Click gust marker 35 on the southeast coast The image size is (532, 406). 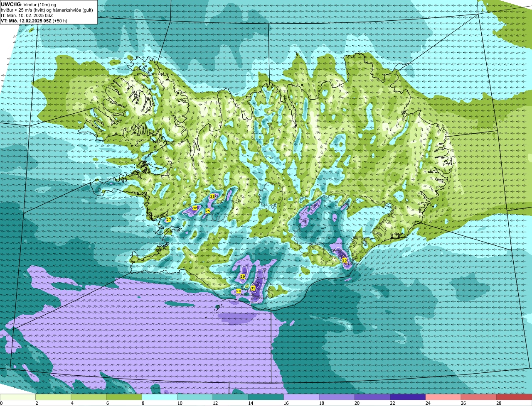point(345,260)
